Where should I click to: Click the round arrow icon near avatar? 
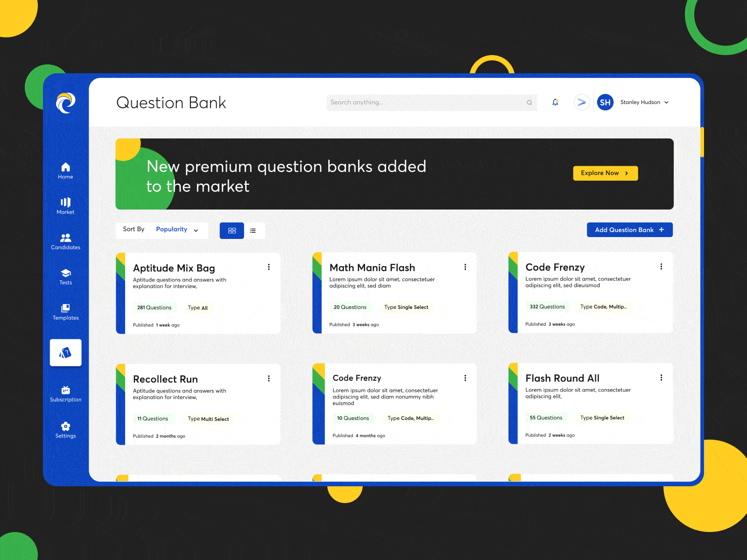pyautogui.click(x=581, y=102)
